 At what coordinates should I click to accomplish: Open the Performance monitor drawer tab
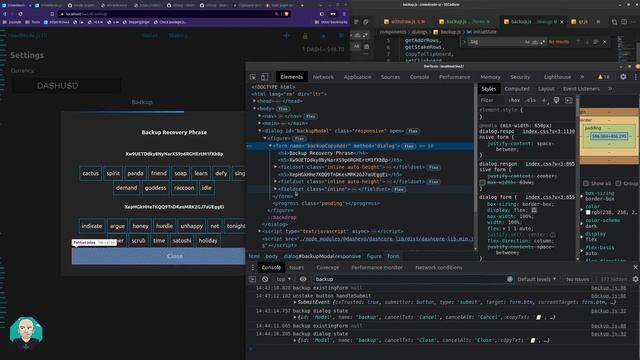point(376,267)
